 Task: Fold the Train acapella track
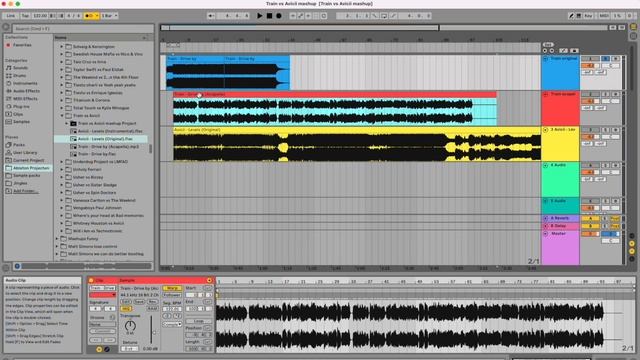pyautogui.click(x=545, y=94)
